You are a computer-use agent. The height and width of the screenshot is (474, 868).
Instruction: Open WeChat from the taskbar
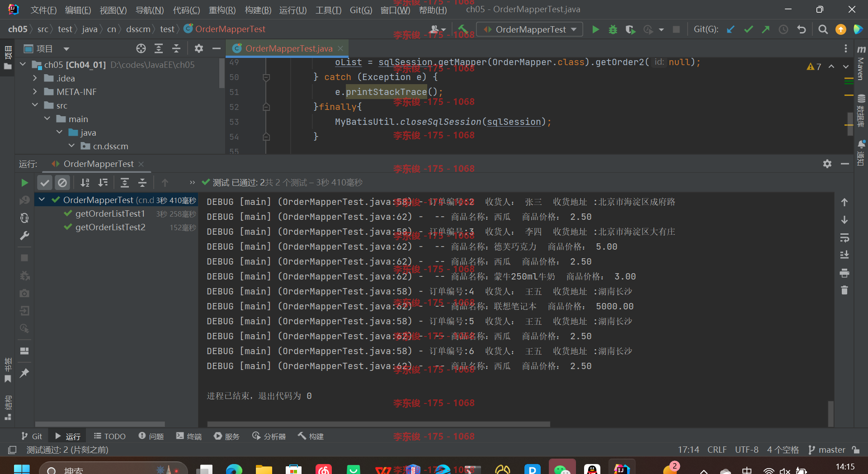coord(562,469)
